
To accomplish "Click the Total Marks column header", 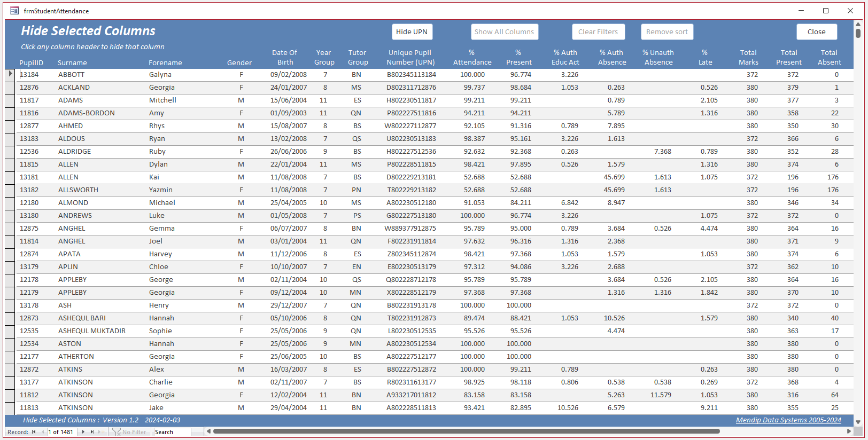I will [748, 58].
